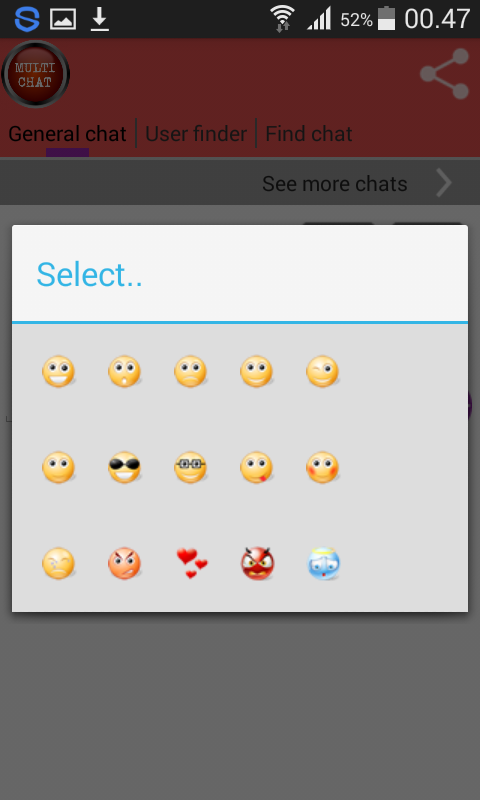Expand See more chats arrow
The width and height of the screenshot is (480, 800).
coord(444,183)
